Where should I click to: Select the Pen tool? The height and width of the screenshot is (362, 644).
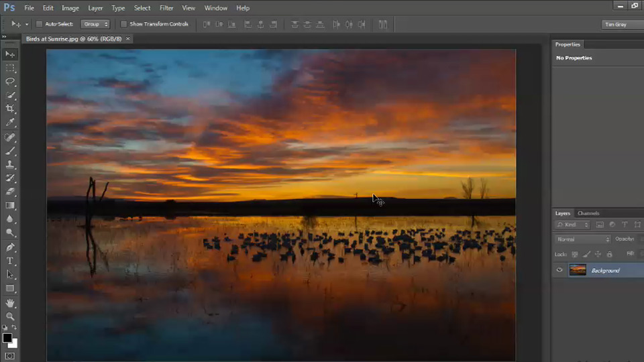pyautogui.click(x=10, y=247)
